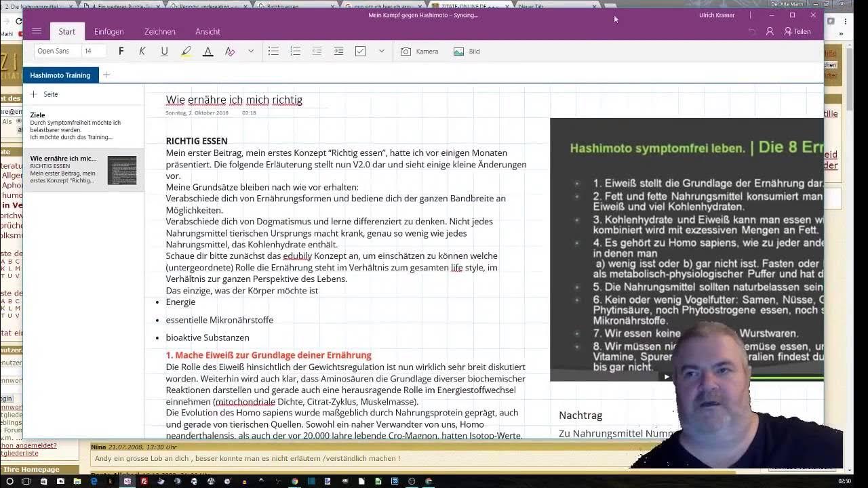Expand the tags dropdown chevron
Screen dimensions: 868x488
coord(381,51)
